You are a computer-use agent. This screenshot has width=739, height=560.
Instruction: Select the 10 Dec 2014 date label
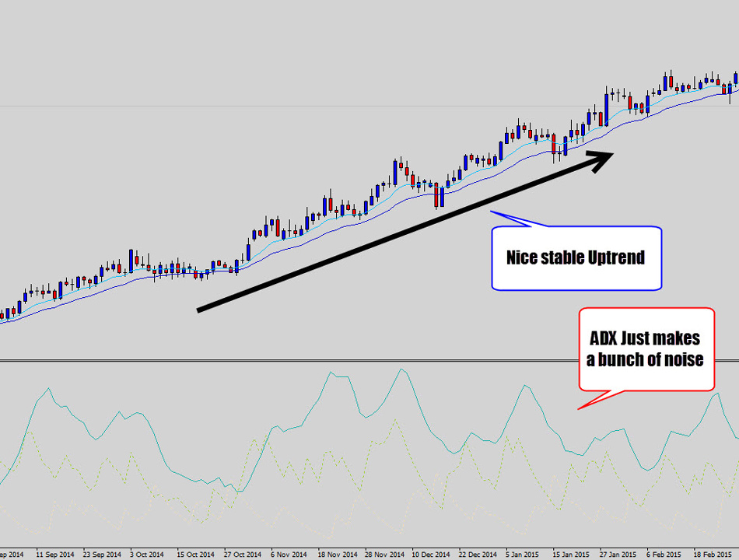click(x=430, y=555)
